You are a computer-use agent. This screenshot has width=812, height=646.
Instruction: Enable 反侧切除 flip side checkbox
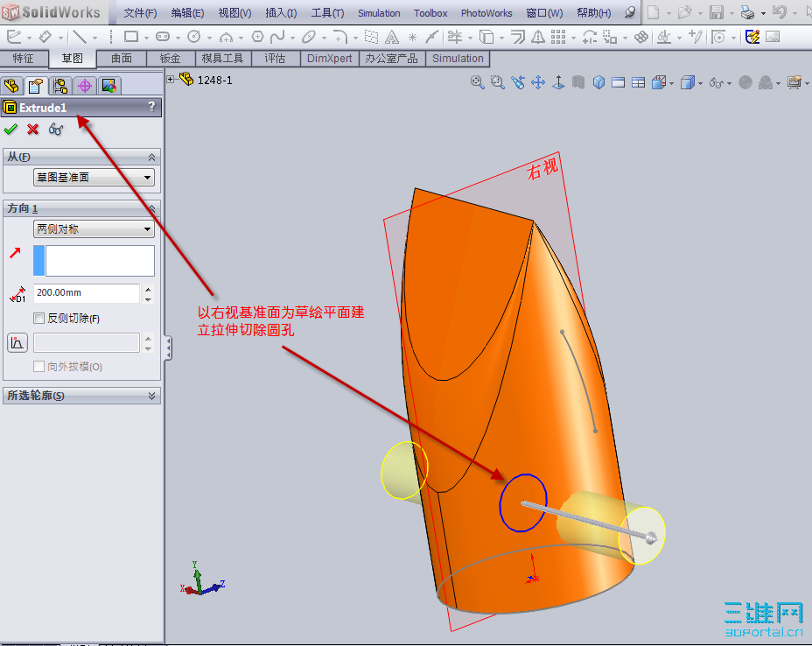pos(38,318)
